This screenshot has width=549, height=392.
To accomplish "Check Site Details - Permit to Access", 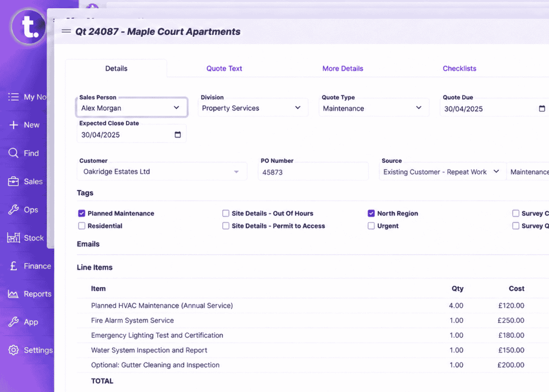I will pos(226,226).
